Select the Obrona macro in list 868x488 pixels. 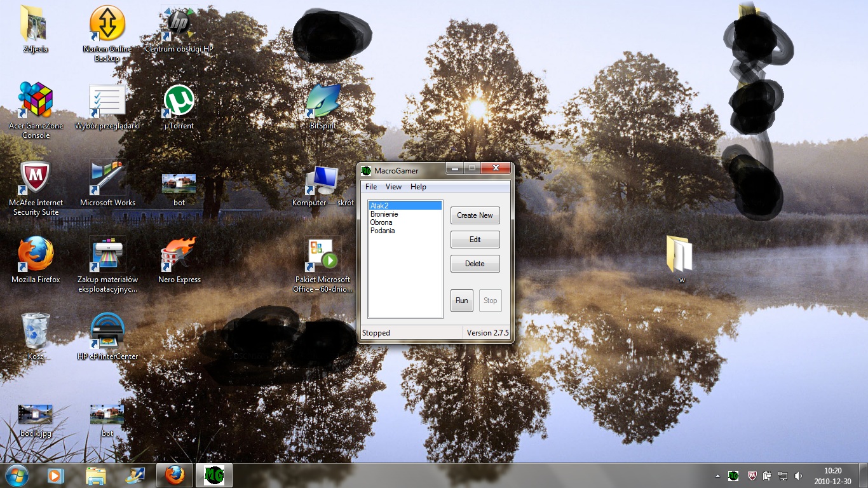coord(405,222)
